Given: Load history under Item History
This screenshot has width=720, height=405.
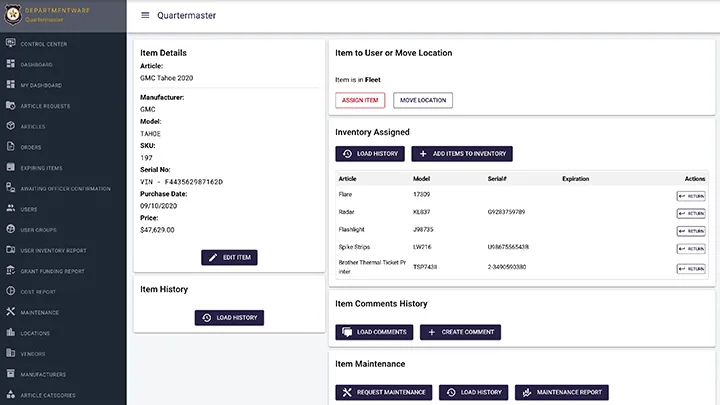Looking at the screenshot, I should tap(229, 318).
